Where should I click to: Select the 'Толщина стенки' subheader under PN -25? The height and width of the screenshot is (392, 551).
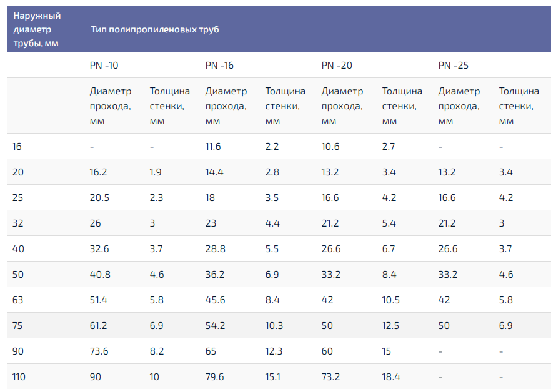(x=518, y=106)
